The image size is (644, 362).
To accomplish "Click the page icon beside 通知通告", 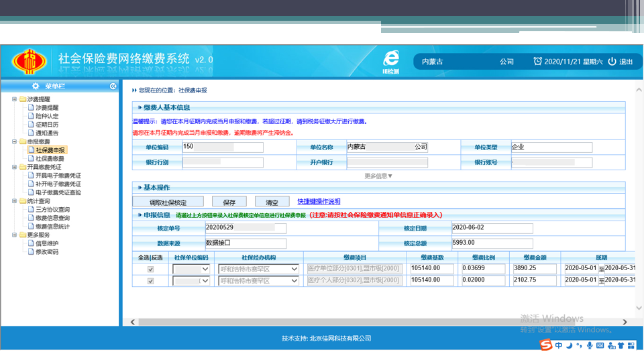I will 31,133.
